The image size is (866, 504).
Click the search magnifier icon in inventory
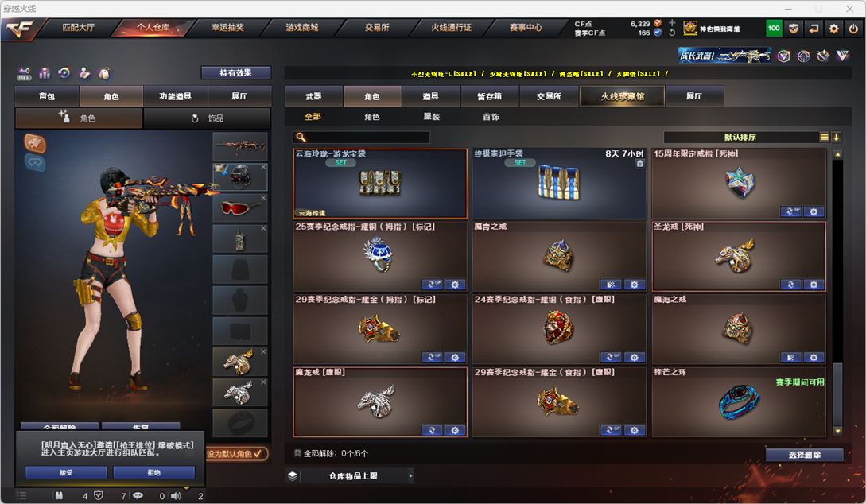click(301, 137)
